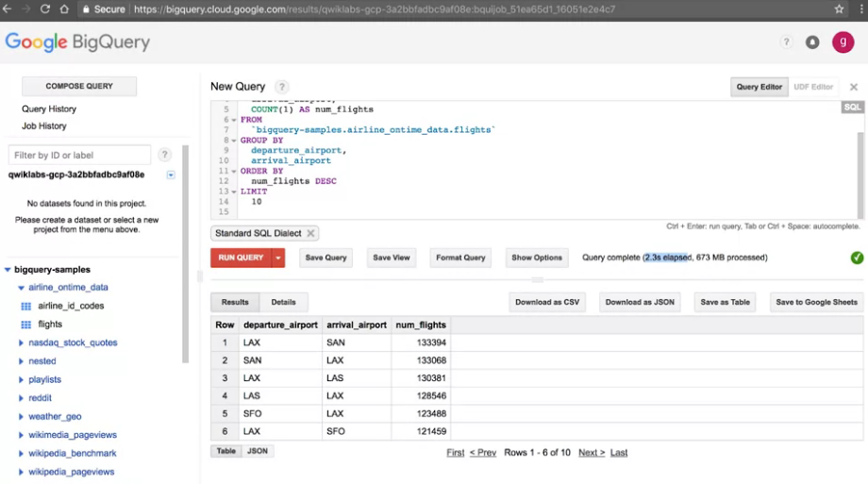Open Job History
Image resolution: width=868 pixels, height=484 pixels.
coord(44,126)
